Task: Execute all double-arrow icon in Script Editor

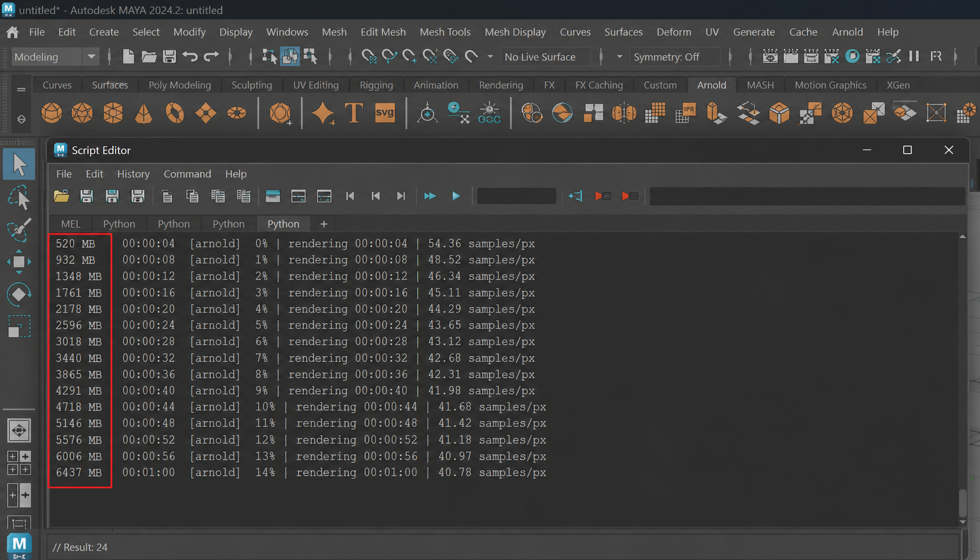Action: point(430,196)
